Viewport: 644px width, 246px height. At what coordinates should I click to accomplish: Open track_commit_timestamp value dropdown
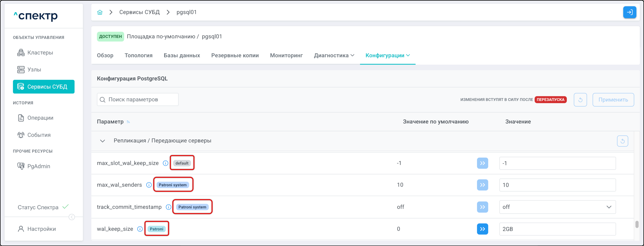(557, 207)
